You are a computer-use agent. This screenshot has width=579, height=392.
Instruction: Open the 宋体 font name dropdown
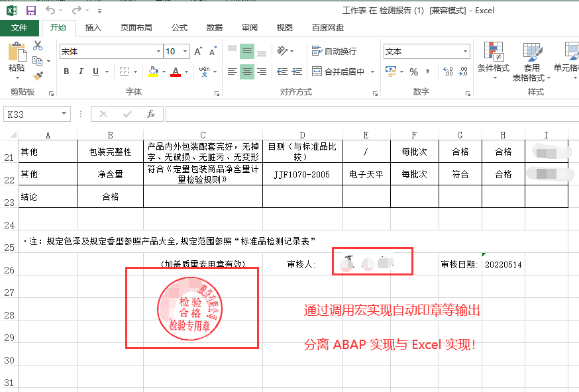158,51
